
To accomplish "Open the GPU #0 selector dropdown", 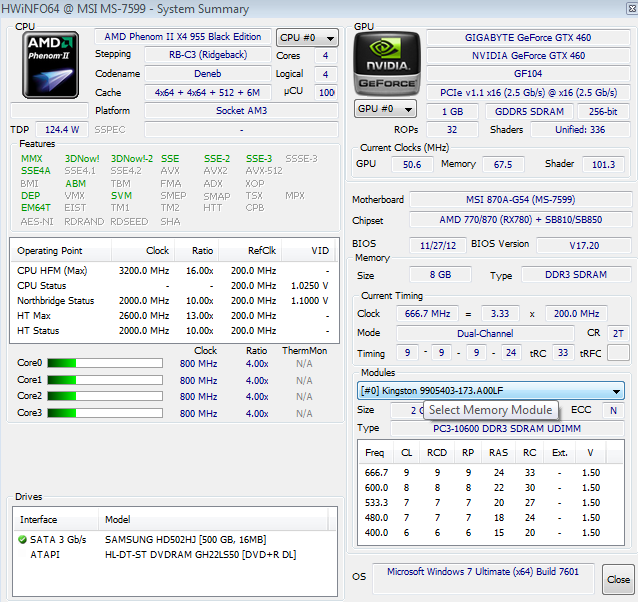I will click(x=385, y=109).
